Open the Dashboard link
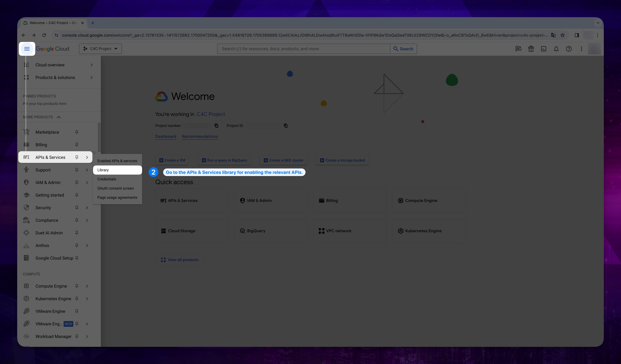 [x=166, y=136]
